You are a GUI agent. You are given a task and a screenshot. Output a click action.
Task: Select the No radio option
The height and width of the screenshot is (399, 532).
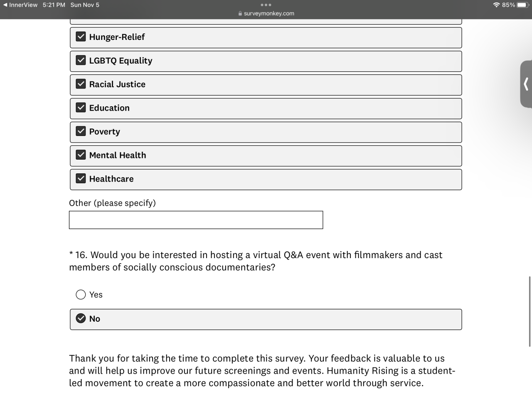tap(81, 319)
